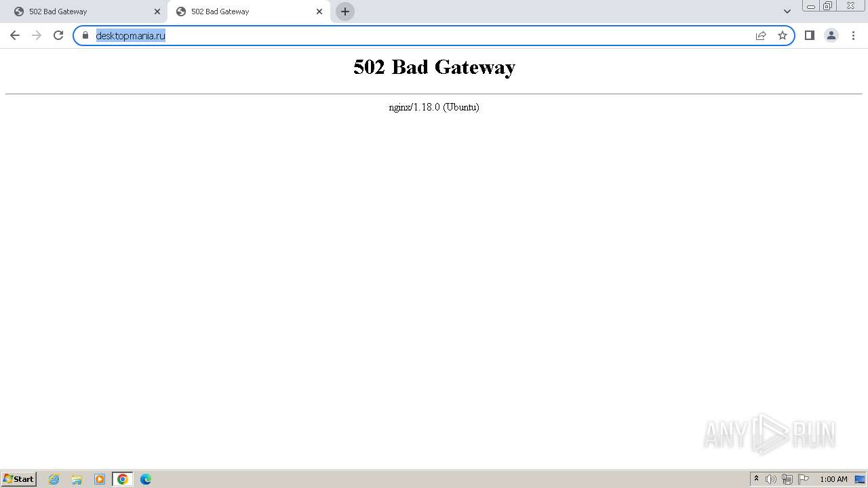Click the forward navigation arrow
This screenshot has height=488, width=868.
tap(37, 35)
